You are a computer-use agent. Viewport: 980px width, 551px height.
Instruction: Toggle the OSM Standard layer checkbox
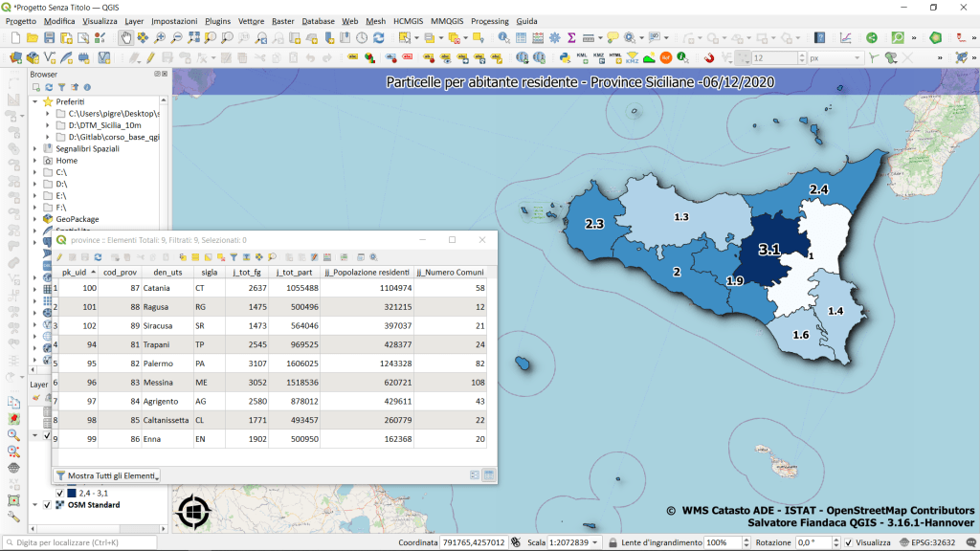[46, 505]
